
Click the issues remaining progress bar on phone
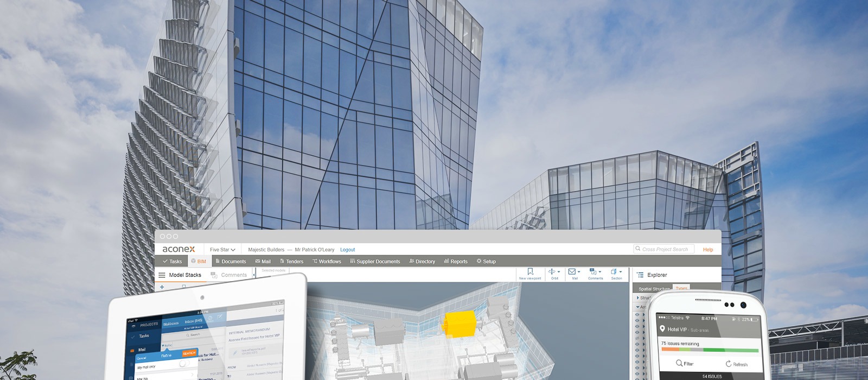710,350
